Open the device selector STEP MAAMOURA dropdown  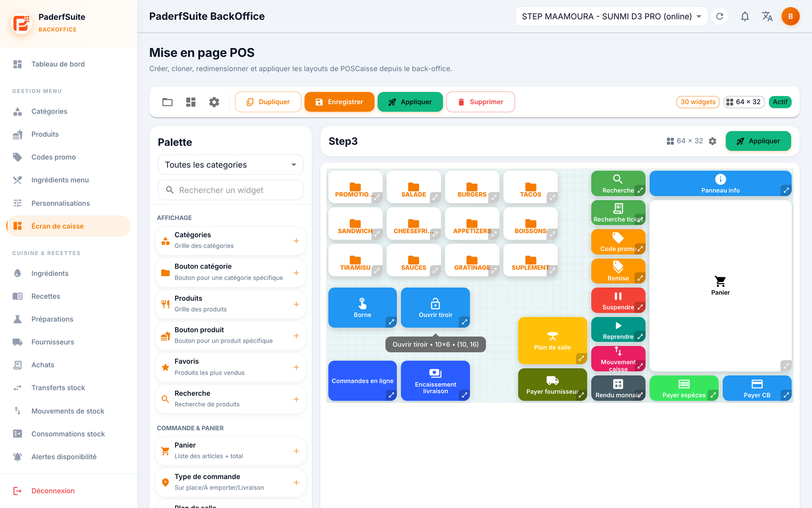click(612, 16)
